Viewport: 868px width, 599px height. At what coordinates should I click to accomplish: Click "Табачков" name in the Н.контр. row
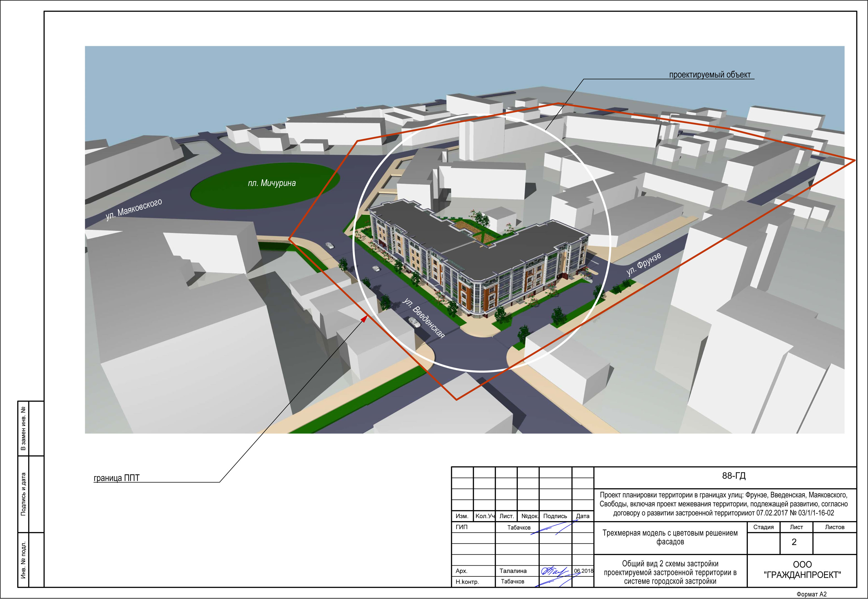[512, 581]
